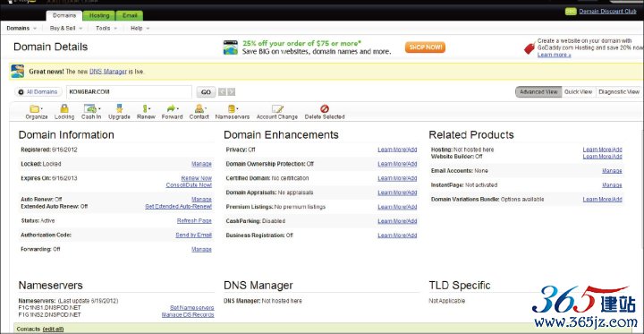This screenshot has height=334, width=644.
Task: Click Learn More/Add for Domain Ownership Protection
Action: click(397, 164)
